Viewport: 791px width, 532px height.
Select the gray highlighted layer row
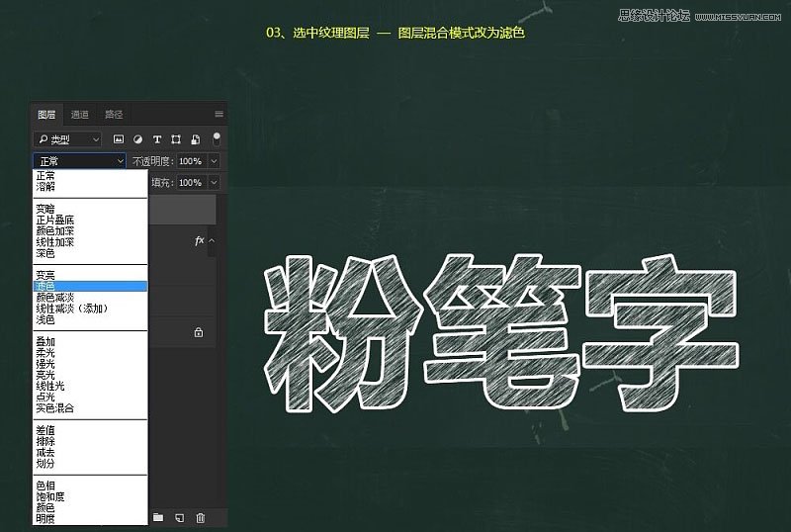182,209
